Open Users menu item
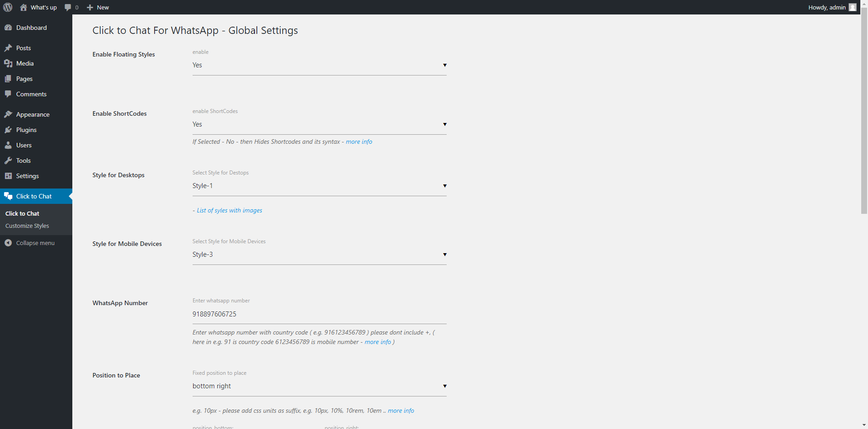 [36, 145]
